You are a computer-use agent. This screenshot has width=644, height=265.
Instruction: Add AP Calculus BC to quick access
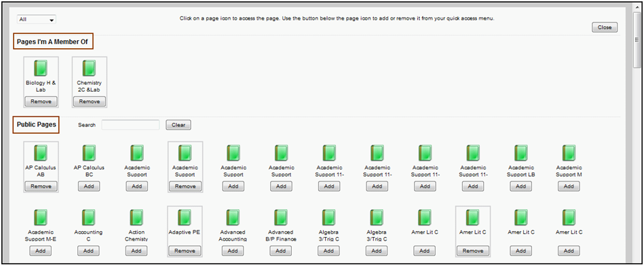coord(89,186)
